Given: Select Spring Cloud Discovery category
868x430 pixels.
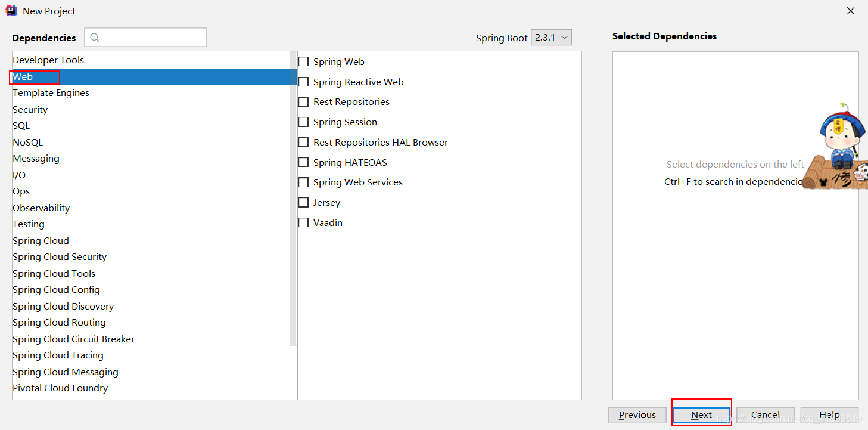Looking at the screenshot, I should pos(151,306).
